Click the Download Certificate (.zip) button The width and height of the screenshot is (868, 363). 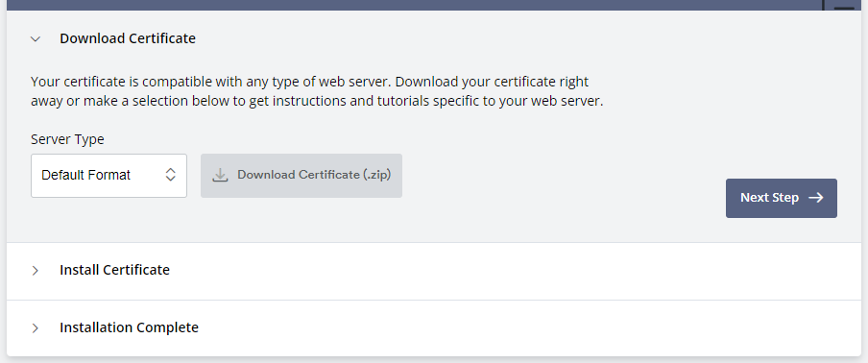(301, 176)
